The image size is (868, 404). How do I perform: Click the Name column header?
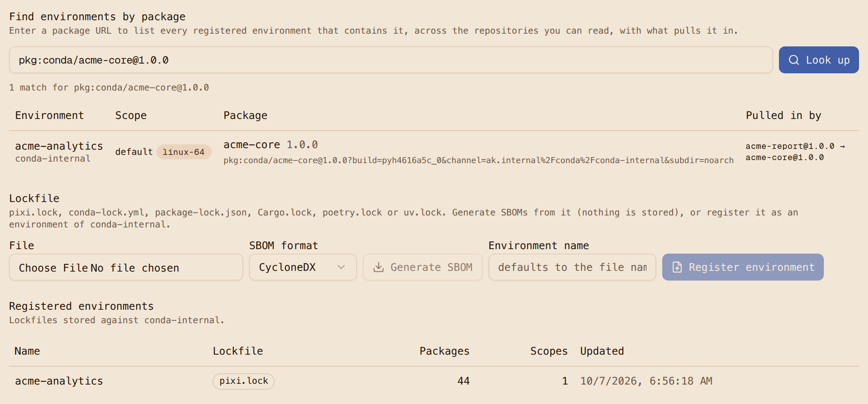[27, 351]
